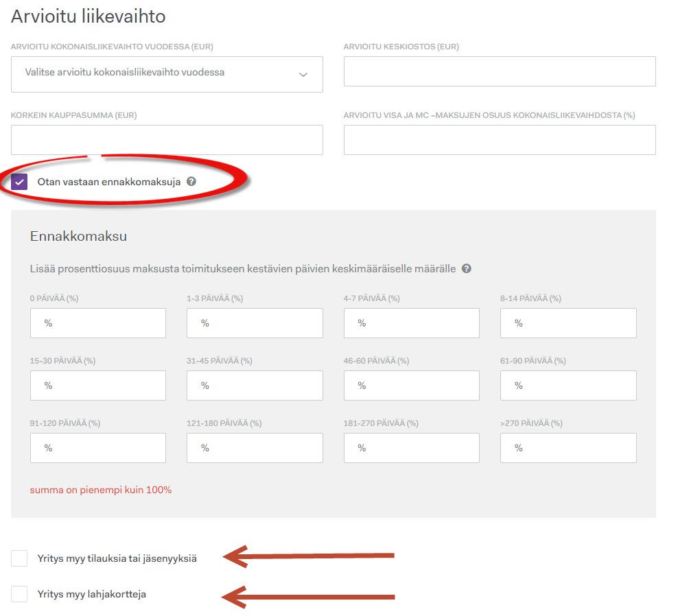Viewport: 678px width, 616px height.
Task: Focus the Arvioitu keskiostos input field
Action: coord(500,71)
